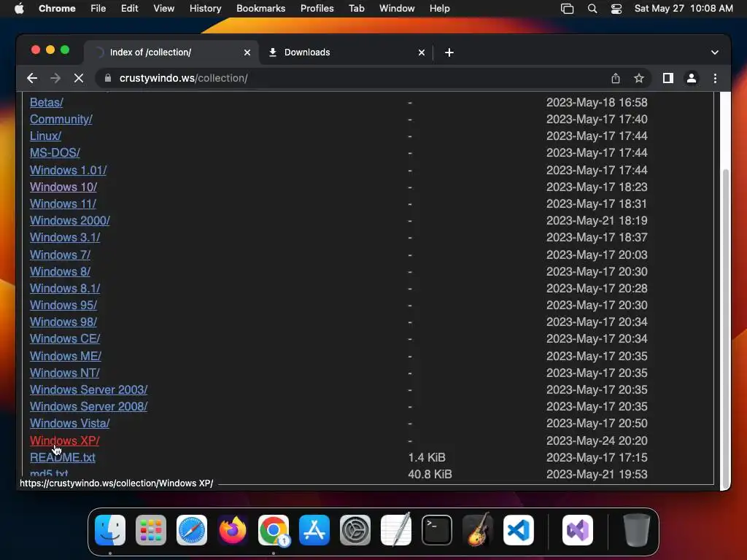The width and height of the screenshot is (747, 560).
Task: Open the Windows 11/ link
Action: (63, 203)
